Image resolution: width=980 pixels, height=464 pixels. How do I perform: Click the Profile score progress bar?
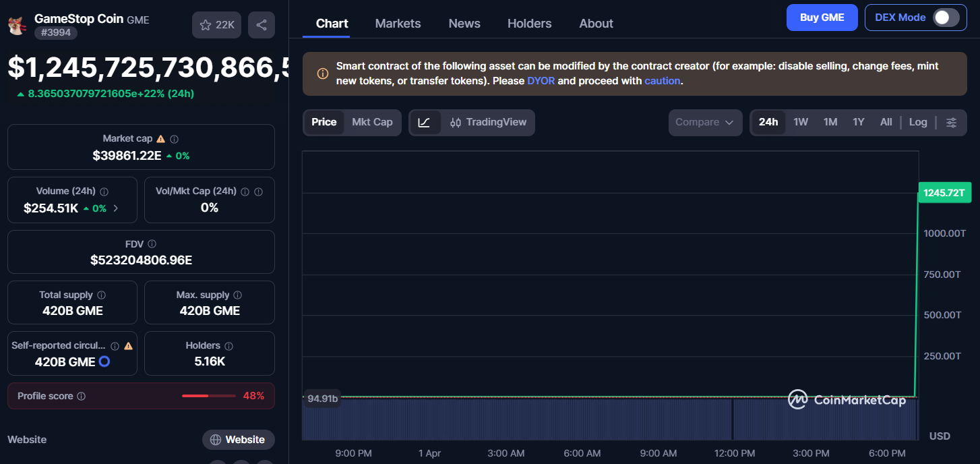click(x=209, y=396)
